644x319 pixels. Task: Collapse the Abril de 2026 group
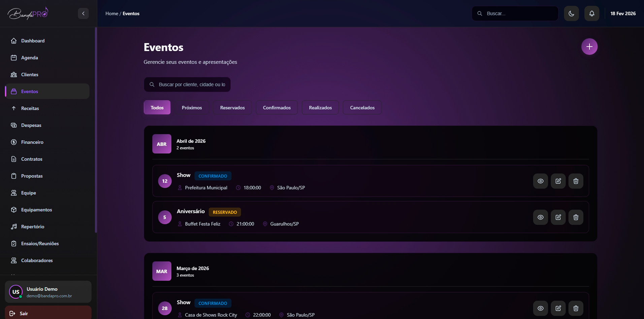pos(191,144)
